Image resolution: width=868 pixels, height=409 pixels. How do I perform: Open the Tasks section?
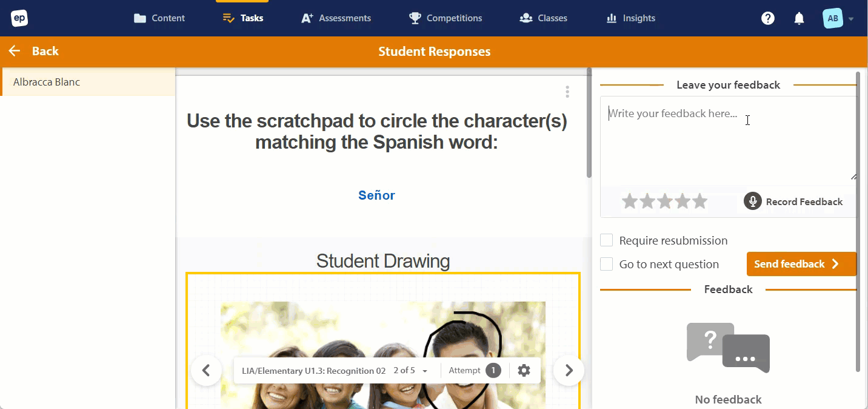[242, 18]
